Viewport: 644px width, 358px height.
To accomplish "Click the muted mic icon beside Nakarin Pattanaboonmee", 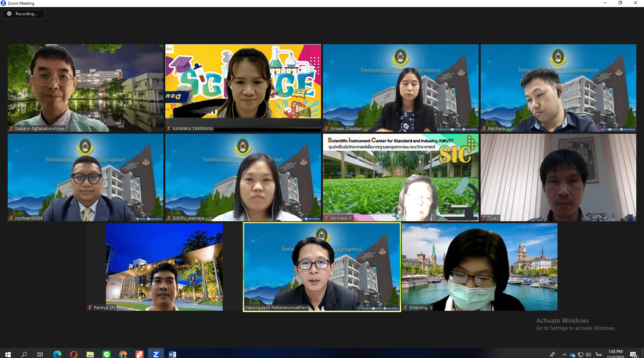I will click(11, 128).
